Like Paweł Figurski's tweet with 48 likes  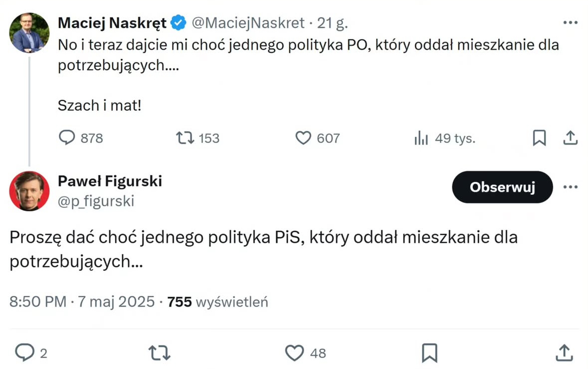[295, 353]
